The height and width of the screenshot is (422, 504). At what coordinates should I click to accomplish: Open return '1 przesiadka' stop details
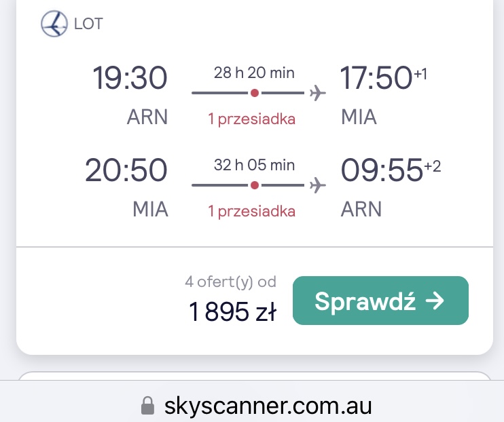pyautogui.click(x=252, y=211)
